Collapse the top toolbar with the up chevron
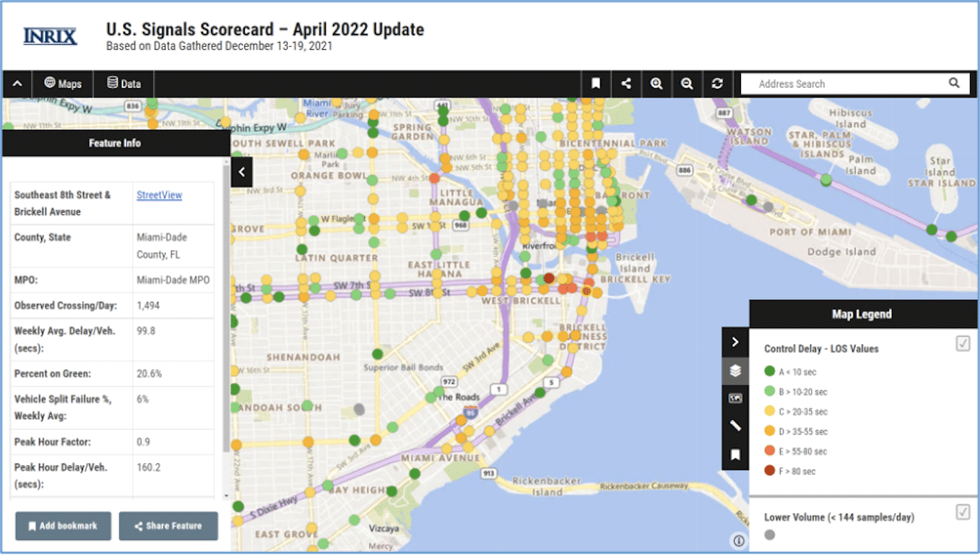Image resolution: width=980 pixels, height=555 pixels. pyautogui.click(x=17, y=84)
